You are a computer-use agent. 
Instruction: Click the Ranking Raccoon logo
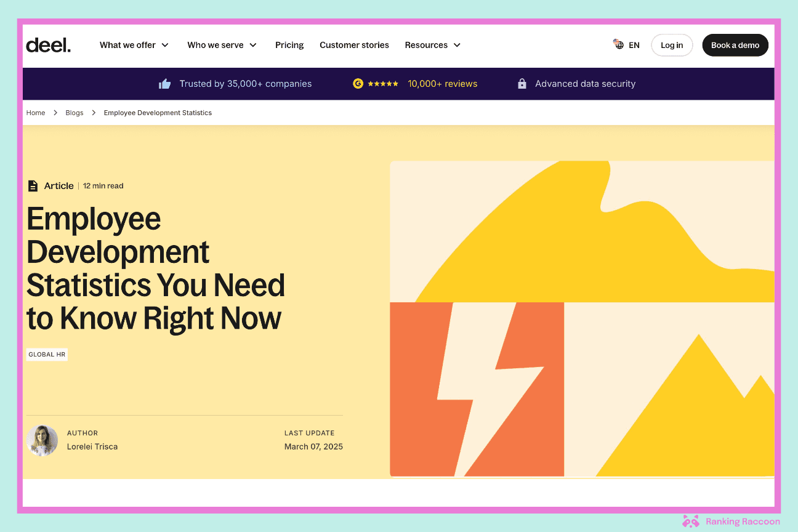[731, 522]
